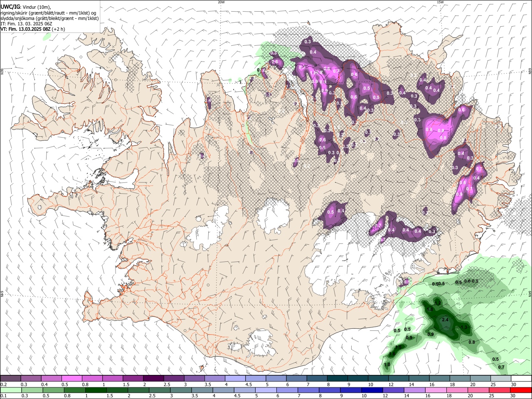This screenshot has height=399, width=532.
Task: Pick the darkest purple snow swatch labeled 2
Action: click(153, 379)
